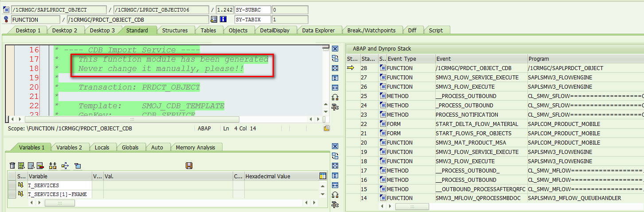Switch to the Variables 2 tab
The width and height of the screenshot is (644, 212).
pos(69,147)
